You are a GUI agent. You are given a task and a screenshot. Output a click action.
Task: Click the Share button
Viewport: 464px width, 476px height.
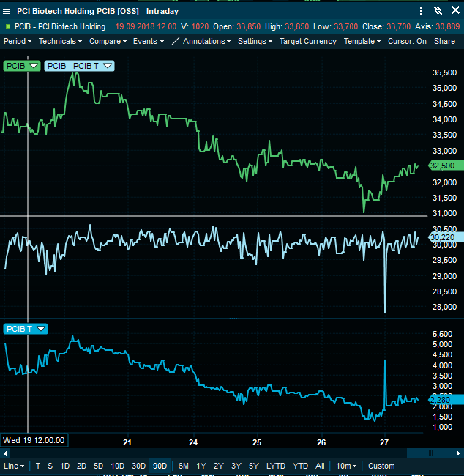(x=444, y=41)
